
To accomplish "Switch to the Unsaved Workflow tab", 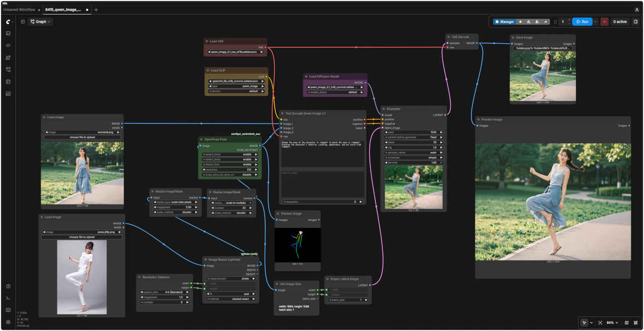I will pyautogui.click(x=19, y=10).
